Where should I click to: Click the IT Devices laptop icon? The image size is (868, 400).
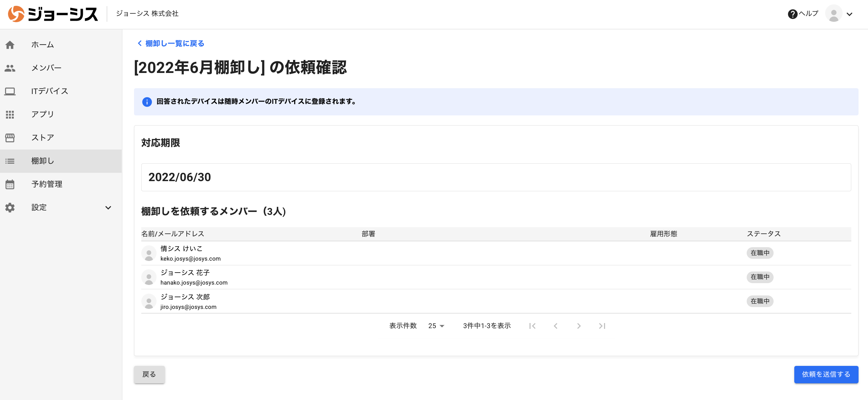10,91
